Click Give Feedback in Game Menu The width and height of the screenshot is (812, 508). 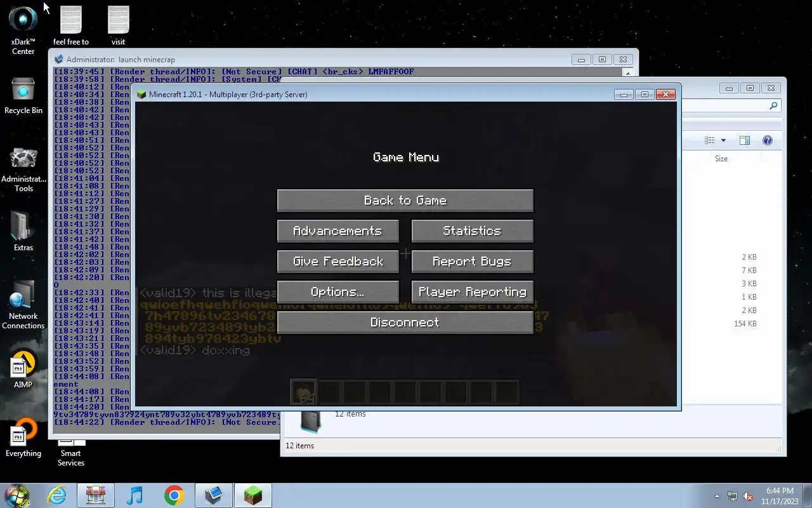click(x=338, y=262)
